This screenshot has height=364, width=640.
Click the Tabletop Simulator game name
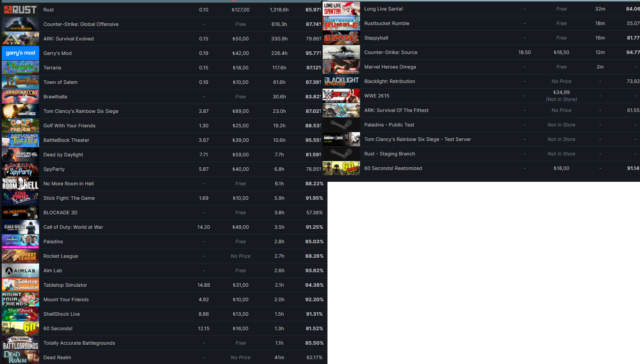pos(65,285)
